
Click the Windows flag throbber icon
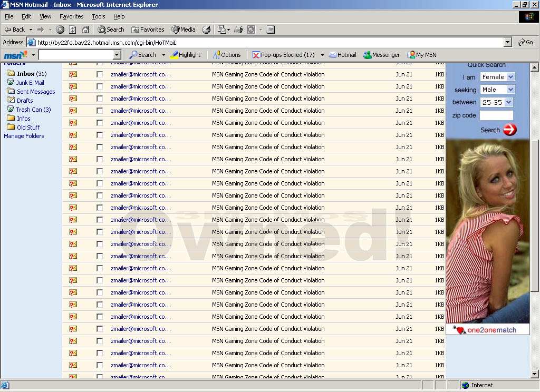(x=528, y=17)
